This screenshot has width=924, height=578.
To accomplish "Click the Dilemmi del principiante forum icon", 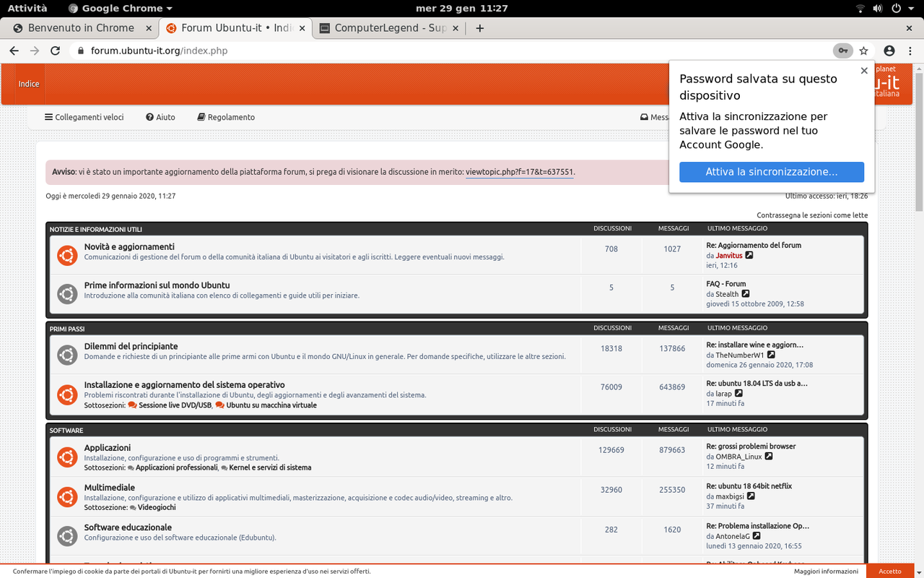I will (67, 355).
